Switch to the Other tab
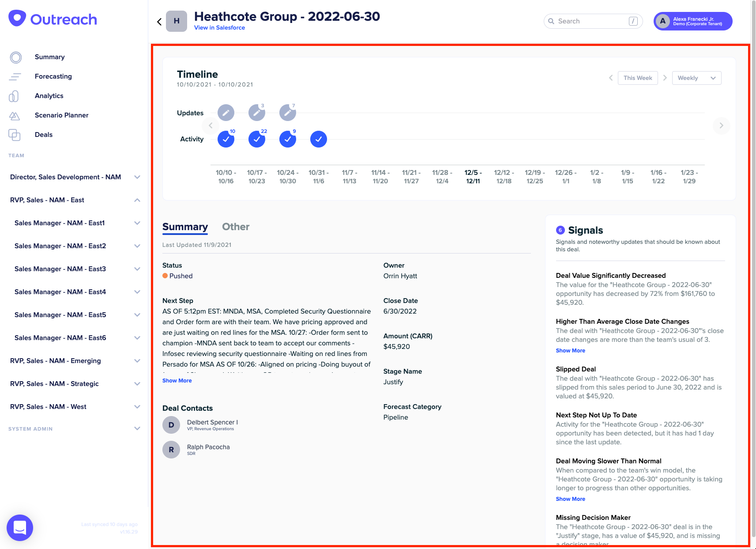Image resolution: width=756 pixels, height=549 pixels. pos(236,227)
